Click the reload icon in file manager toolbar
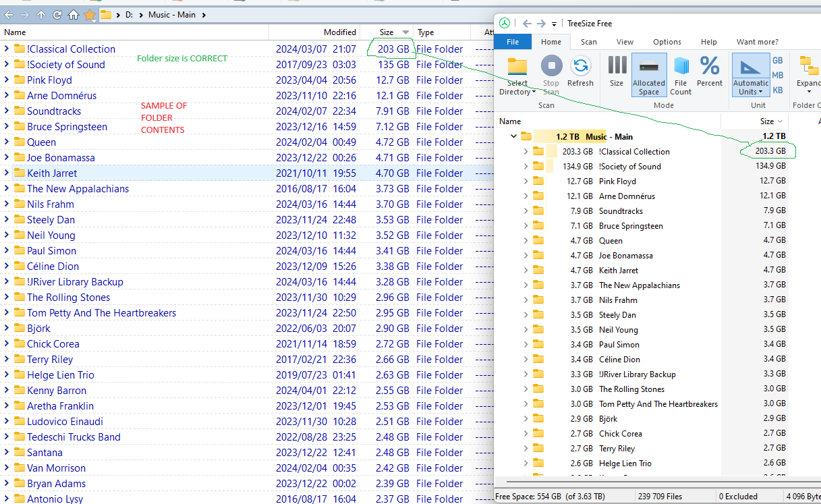 tap(57, 14)
